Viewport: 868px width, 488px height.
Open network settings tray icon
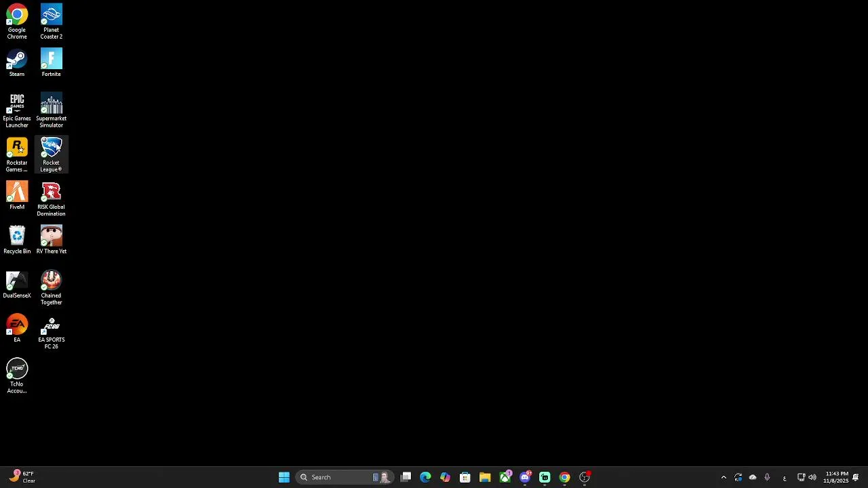pyautogui.click(x=801, y=477)
